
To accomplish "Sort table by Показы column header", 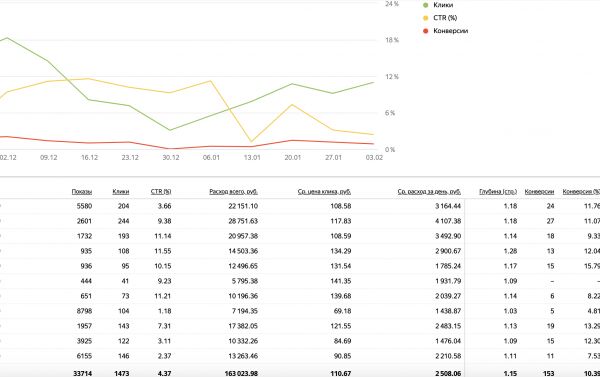I will [82, 192].
